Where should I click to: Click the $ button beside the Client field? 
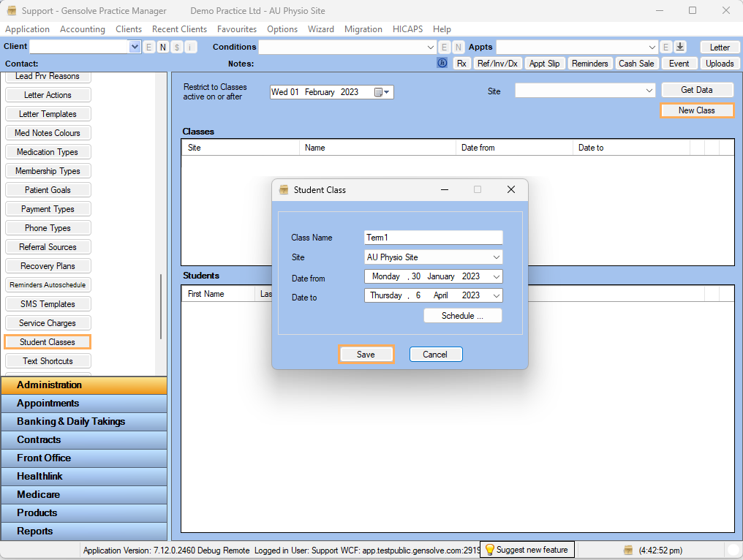click(x=177, y=47)
